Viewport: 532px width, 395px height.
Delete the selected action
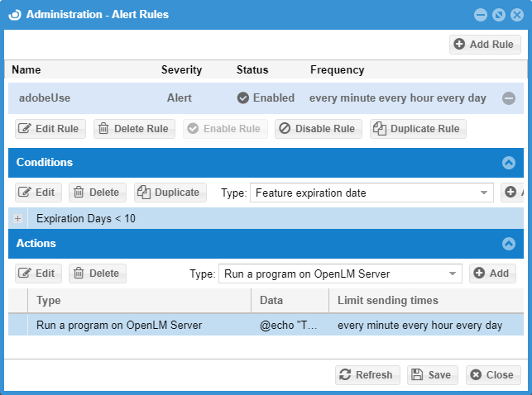(97, 274)
